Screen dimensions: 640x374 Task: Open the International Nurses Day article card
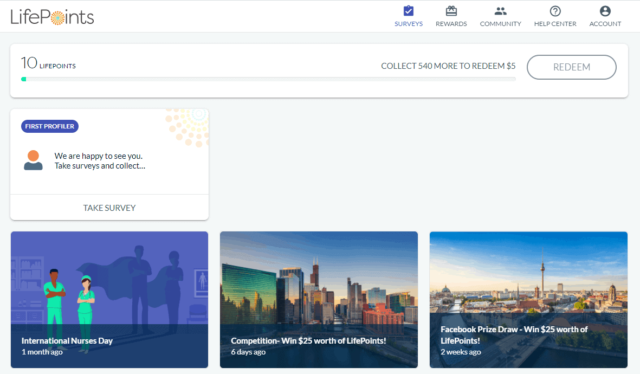point(109,300)
